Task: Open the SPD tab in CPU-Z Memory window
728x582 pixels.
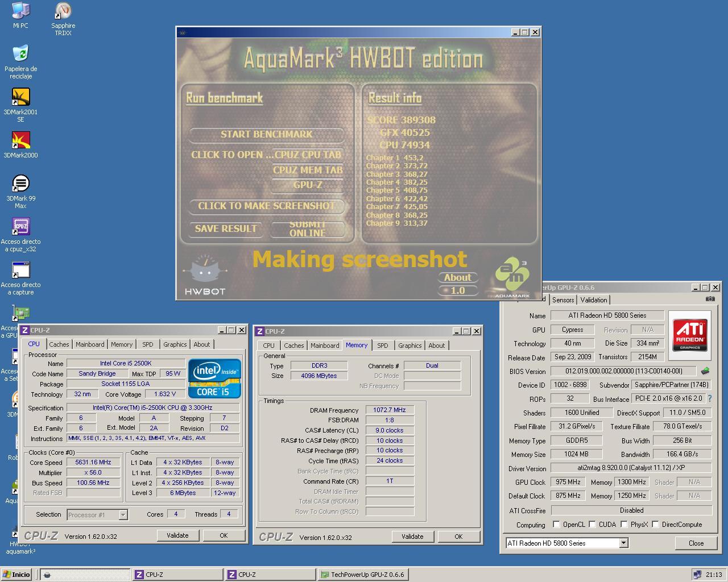Action: pos(383,346)
